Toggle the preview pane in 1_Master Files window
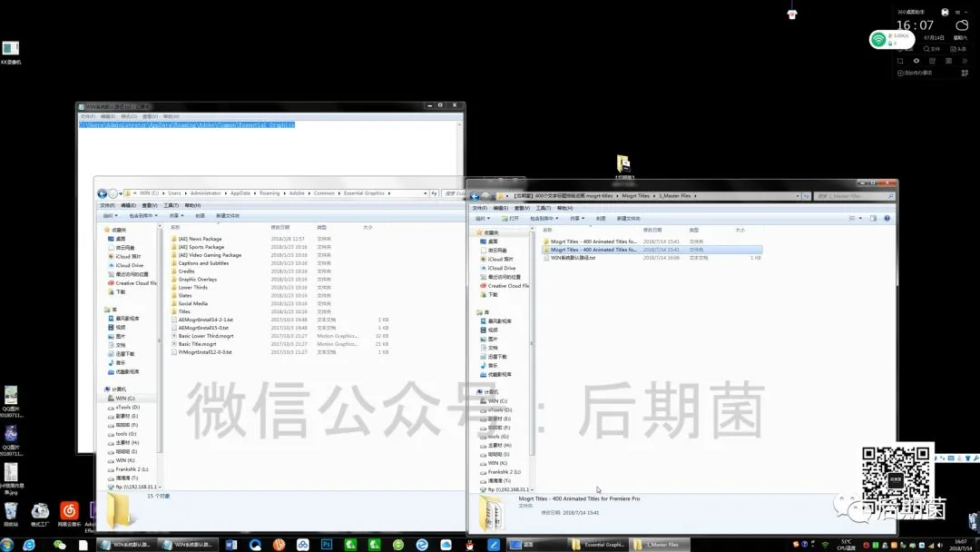The width and height of the screenshot is (980, 552). 873,218
